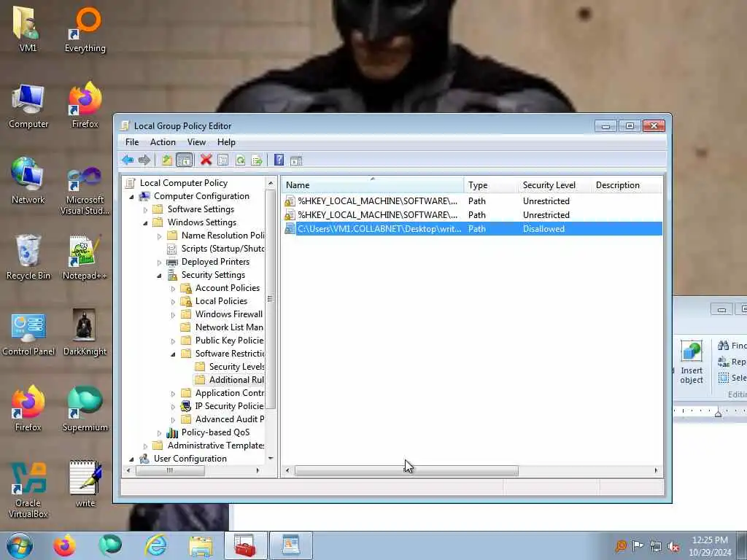Open Windows Explorer folder on taskbar

pyautogui.click(x=201, y=545)
